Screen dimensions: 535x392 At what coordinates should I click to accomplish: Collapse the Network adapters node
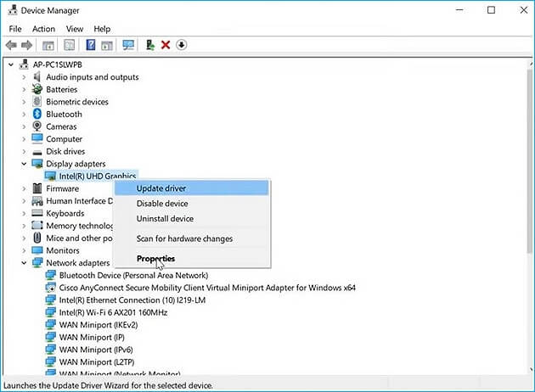24,263
